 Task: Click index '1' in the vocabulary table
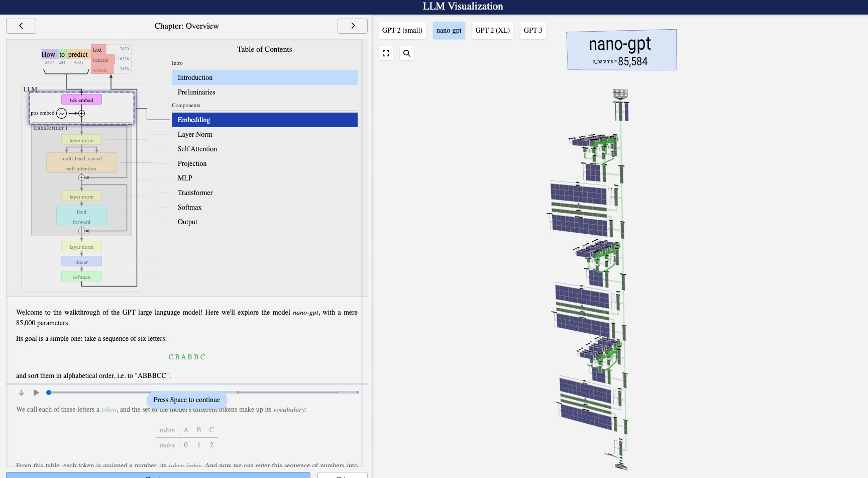click(199, 445)
